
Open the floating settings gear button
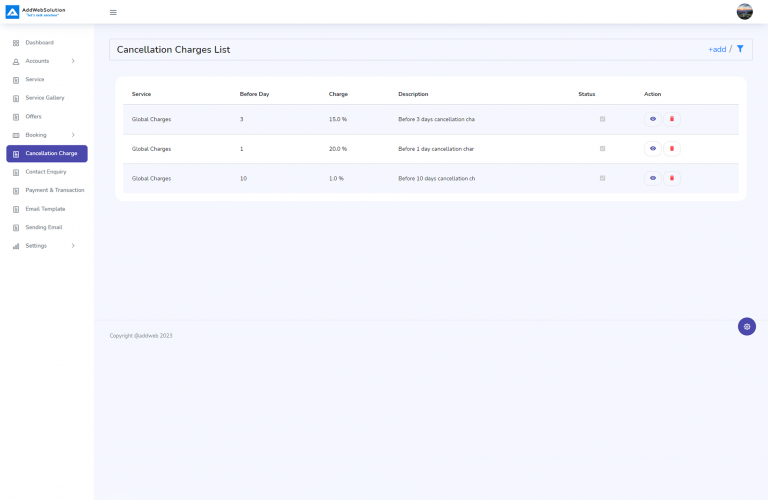(747, 327)
